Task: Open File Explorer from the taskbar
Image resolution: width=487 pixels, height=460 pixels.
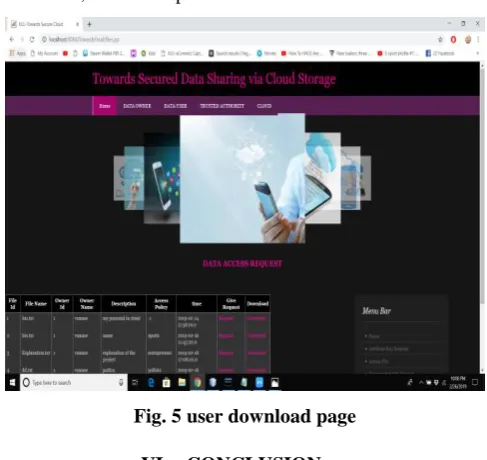Action: (x=182, y=382)
